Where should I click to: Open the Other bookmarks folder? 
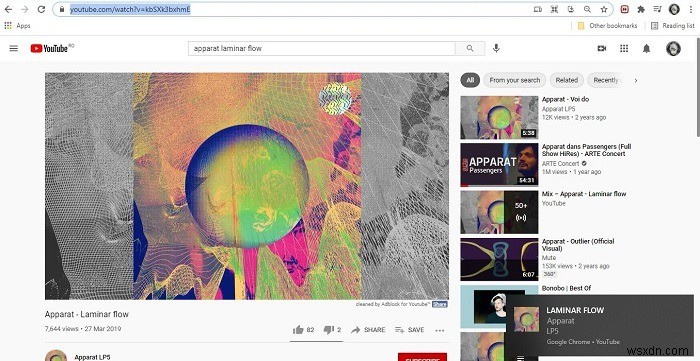pos(607,25)
